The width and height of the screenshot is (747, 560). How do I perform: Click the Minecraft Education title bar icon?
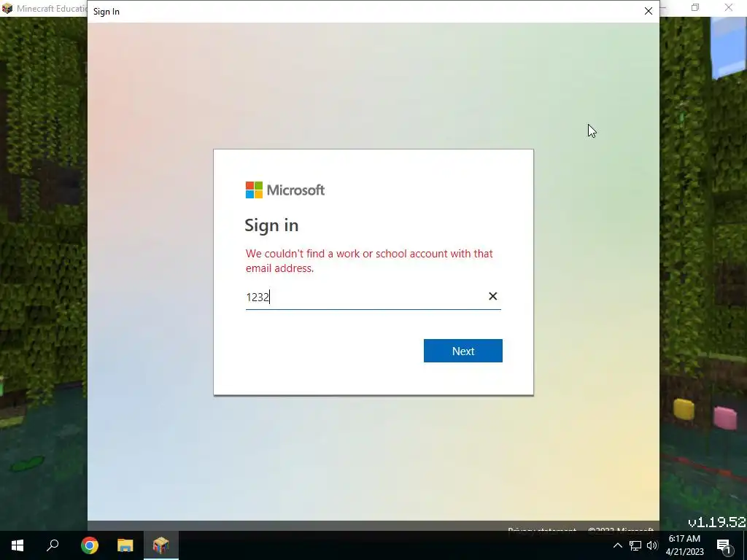point(7,8)
